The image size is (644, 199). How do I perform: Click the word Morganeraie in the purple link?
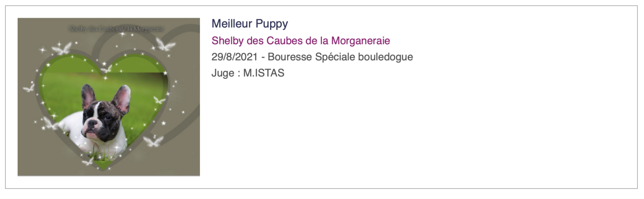point(360,41)
